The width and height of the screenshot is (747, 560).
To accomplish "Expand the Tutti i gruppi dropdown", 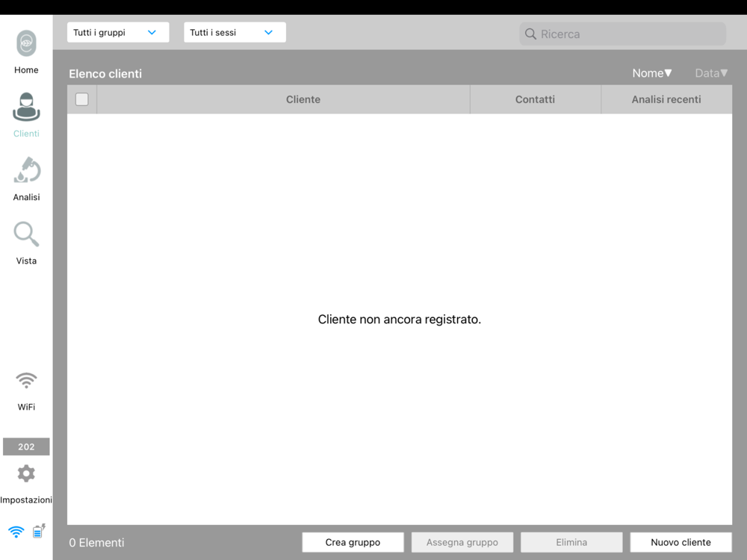I will point(118,32).
